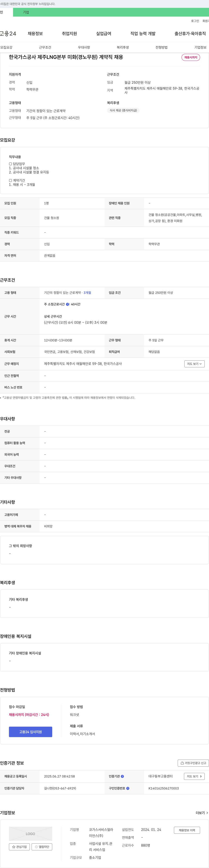The width and height of the screenshot is (209, 868).
Task: Click the 12시00분~13시00분 break time
Action: click(x=58, y=340)
